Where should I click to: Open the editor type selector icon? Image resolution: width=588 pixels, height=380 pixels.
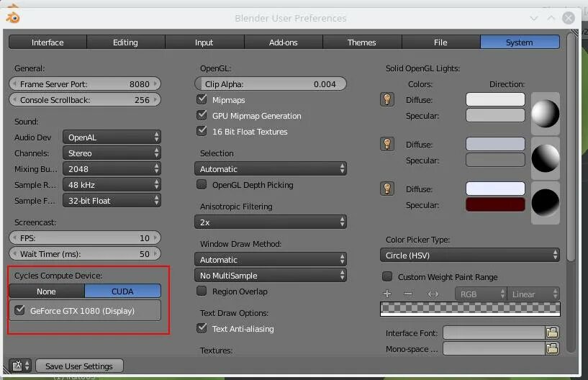click(21, 366)
